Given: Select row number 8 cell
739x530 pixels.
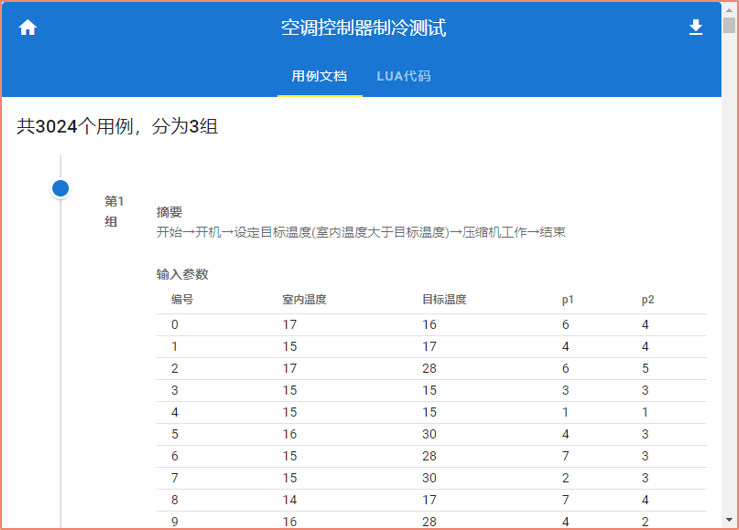Looking at the screenshot, I should point(175,500).
